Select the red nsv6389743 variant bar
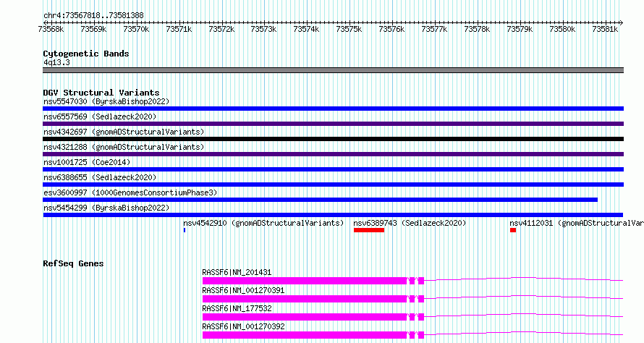This screenshot has height=343, width=644. click(369, 230)
